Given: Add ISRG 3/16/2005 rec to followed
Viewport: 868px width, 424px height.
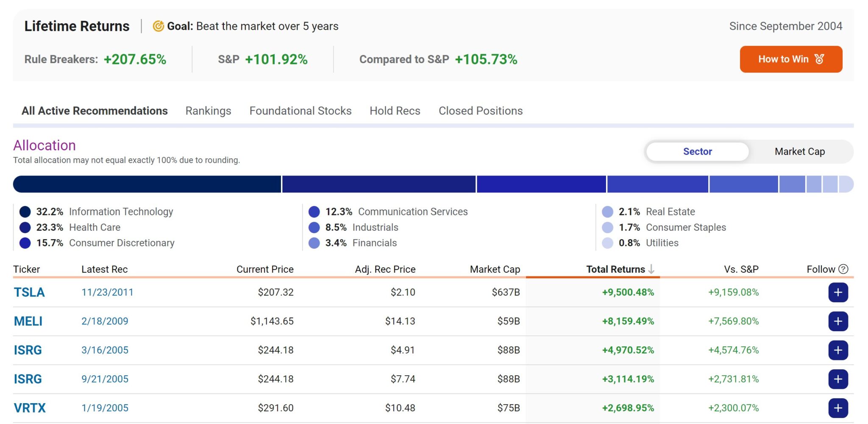Looking at the screenshot, I should [838, 350].
